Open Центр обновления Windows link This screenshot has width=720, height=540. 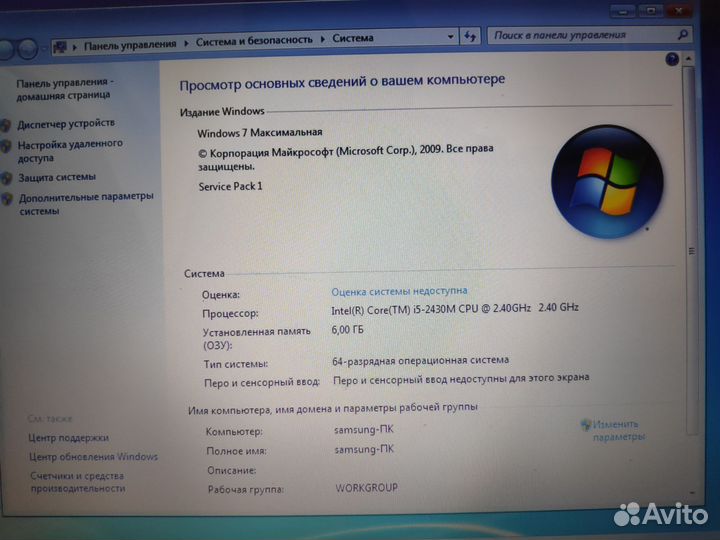click(x=93, y=457)
